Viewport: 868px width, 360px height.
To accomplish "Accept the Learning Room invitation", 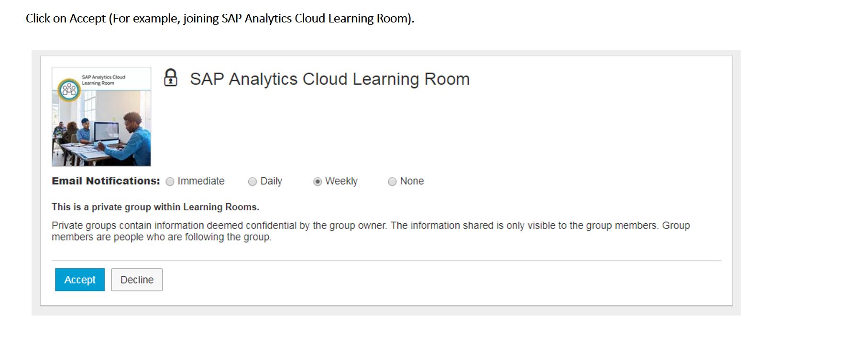I will point(79,280).
